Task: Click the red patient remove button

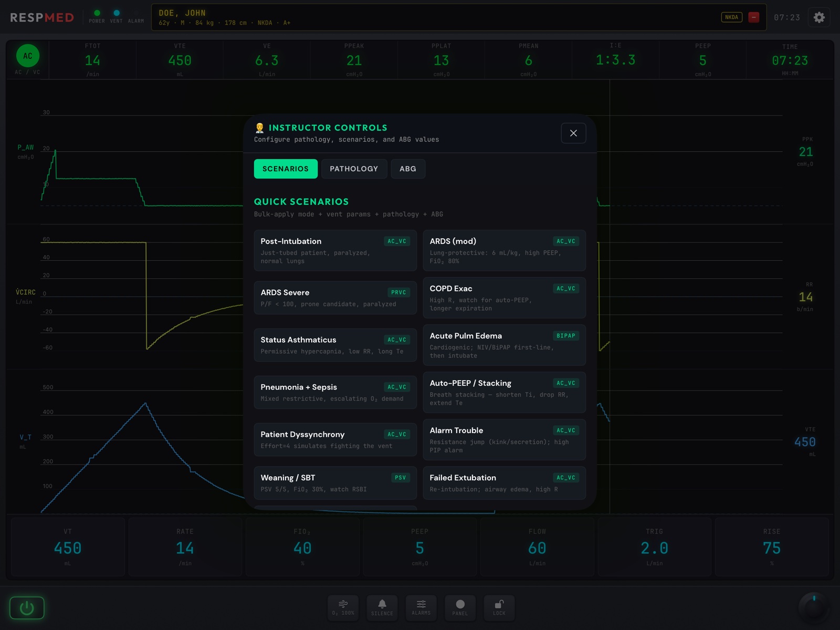Action: click(x=754, y=17)
